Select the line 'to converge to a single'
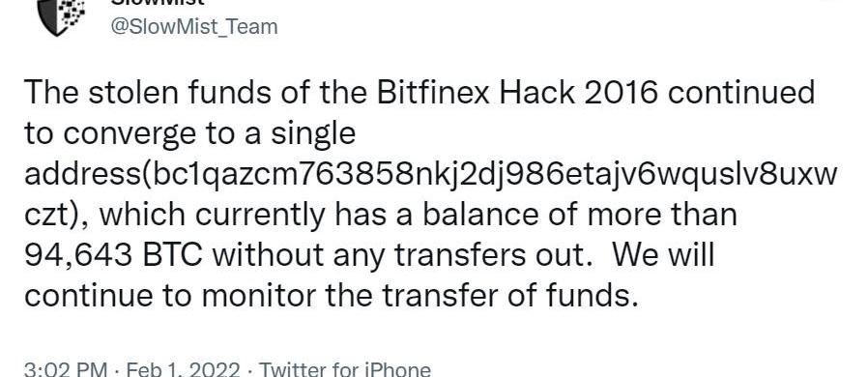This screenshot has height=377, width=868. click(x=189, y=135)
